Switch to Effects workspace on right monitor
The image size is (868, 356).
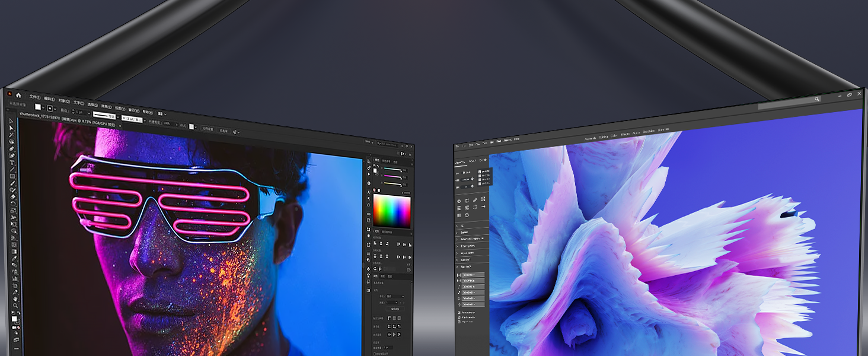point(625,134)
